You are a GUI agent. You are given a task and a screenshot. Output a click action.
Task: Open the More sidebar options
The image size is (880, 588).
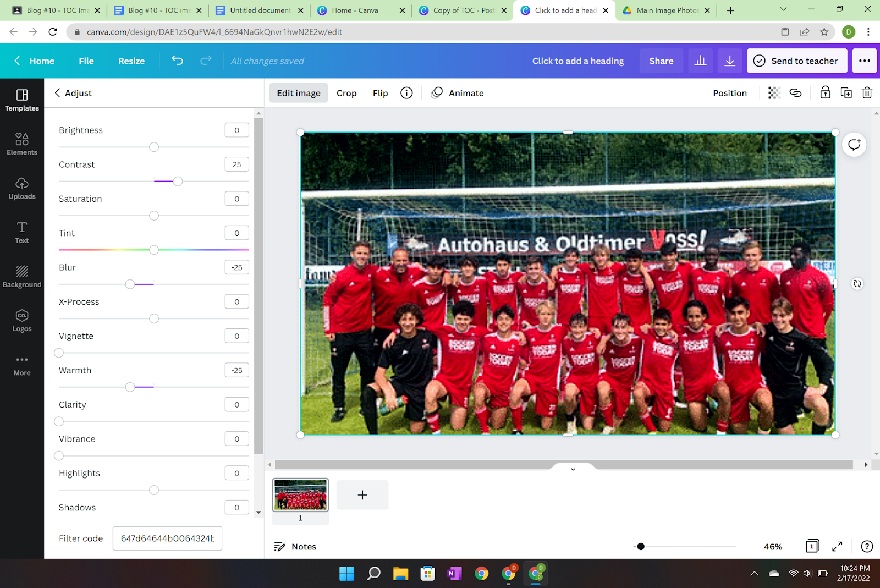[x=22, y=365]
